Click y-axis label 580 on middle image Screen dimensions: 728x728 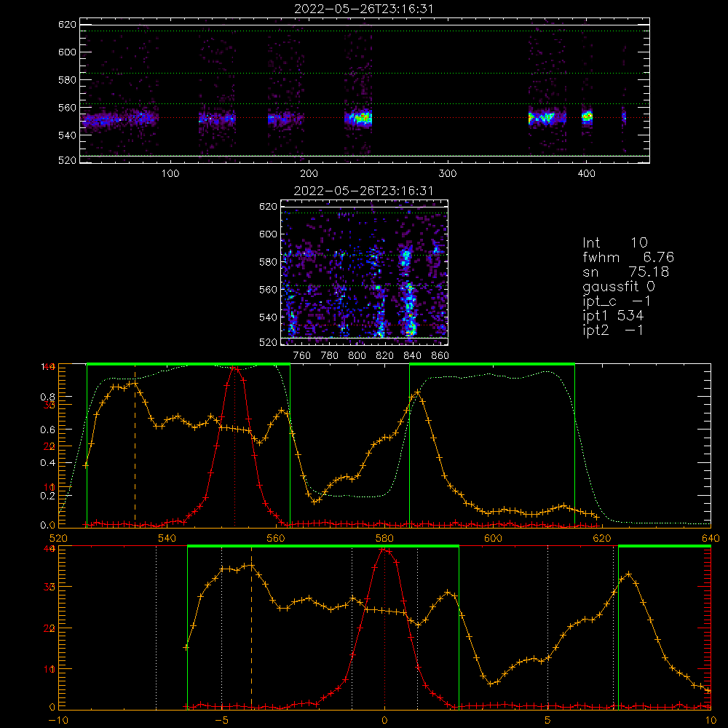tap(268, 262)
